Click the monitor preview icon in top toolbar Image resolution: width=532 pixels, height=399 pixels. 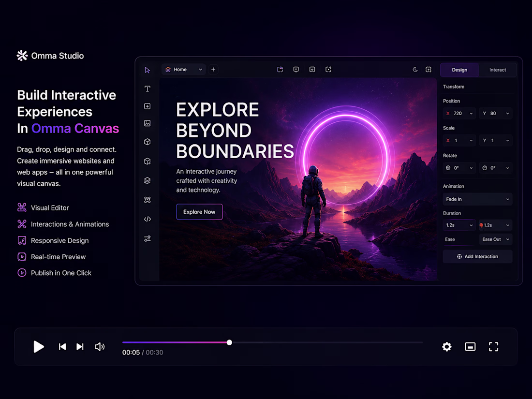coord(296,69)
